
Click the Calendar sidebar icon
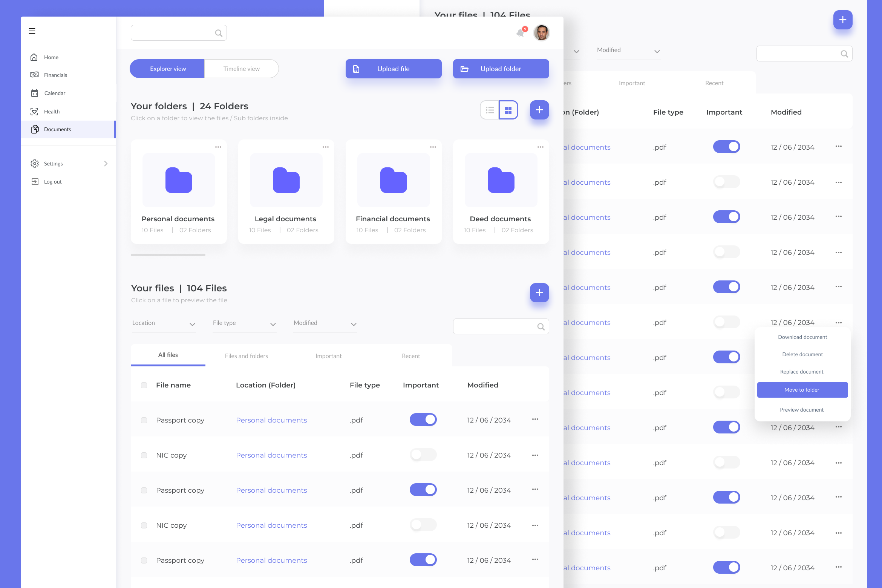click(x=34, y=93)
